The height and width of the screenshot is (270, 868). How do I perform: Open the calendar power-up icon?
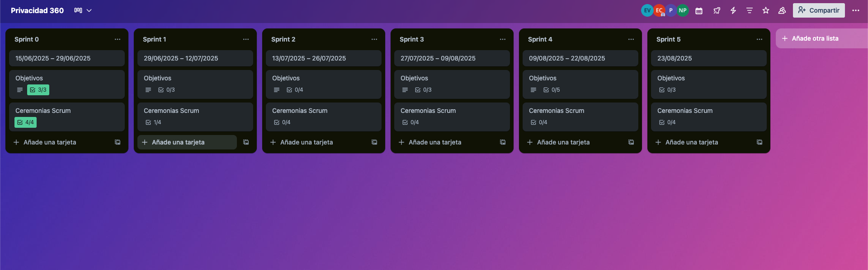tap(699, 10)
